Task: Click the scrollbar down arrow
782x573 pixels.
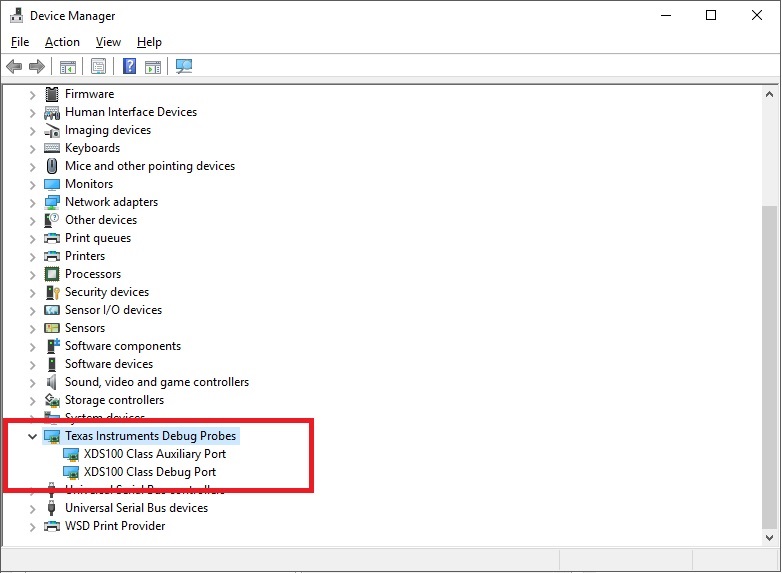Action: pyautogui.click(x=770, y=538)
